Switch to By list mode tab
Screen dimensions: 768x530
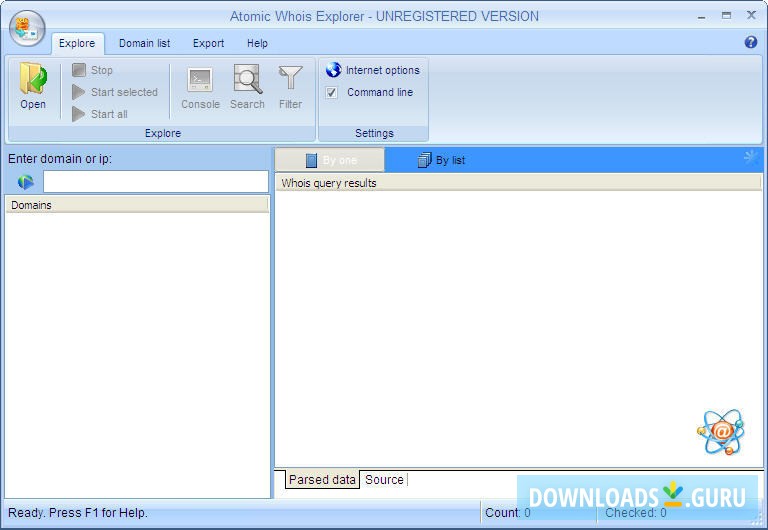tap(441, 160)
